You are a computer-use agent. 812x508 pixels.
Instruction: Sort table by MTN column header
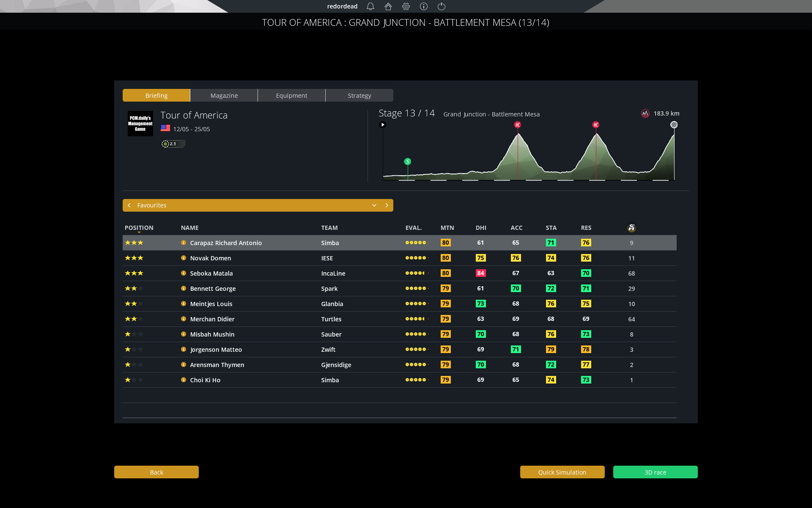coord(447,228)
